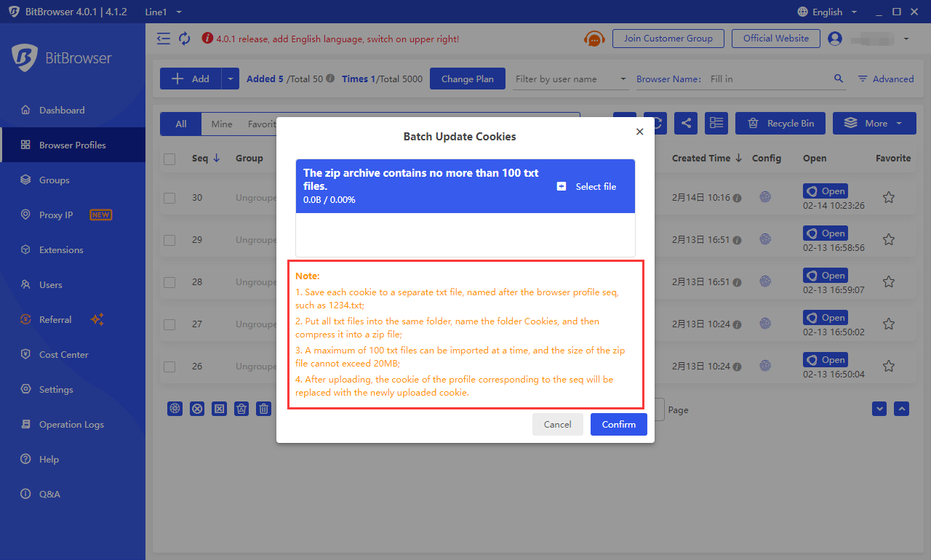
Task: Click Select file in upload area
Action: click(586, 187)
